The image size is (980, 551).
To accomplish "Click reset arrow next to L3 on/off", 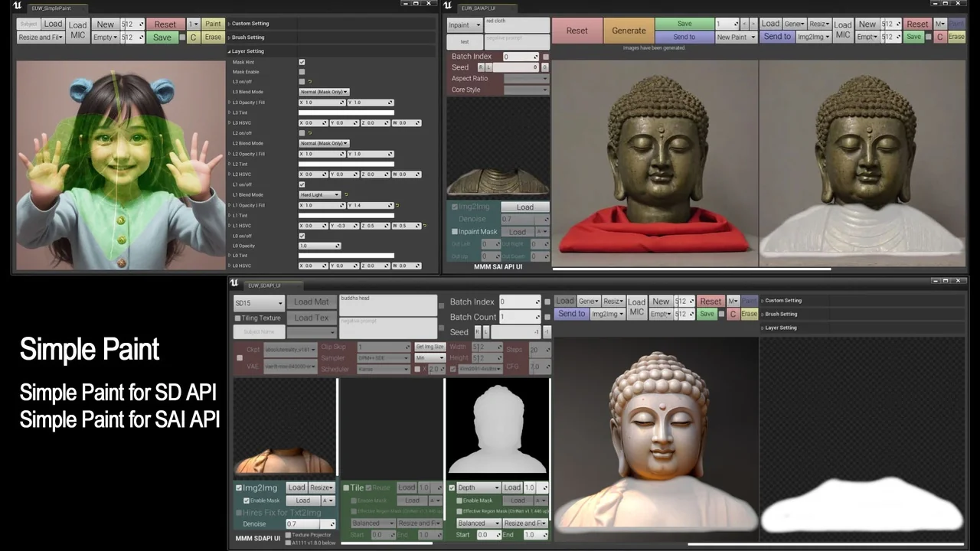I will [x=310, y=81].
